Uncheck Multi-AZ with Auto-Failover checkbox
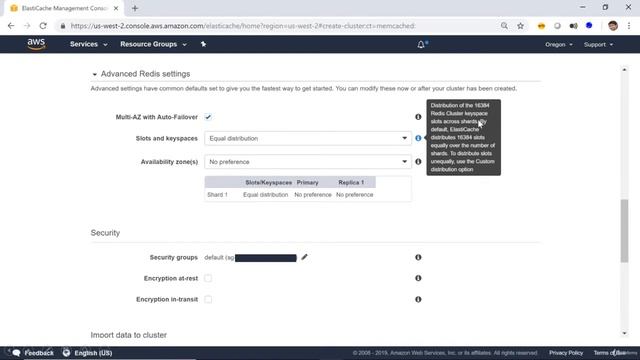The image size is (640, 360). [x=208, y=117]
